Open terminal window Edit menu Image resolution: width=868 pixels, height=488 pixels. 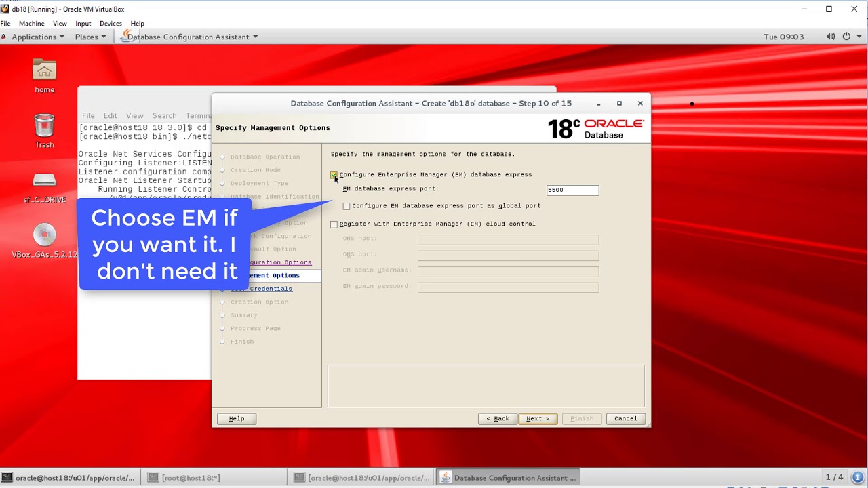tap(111, 115)
